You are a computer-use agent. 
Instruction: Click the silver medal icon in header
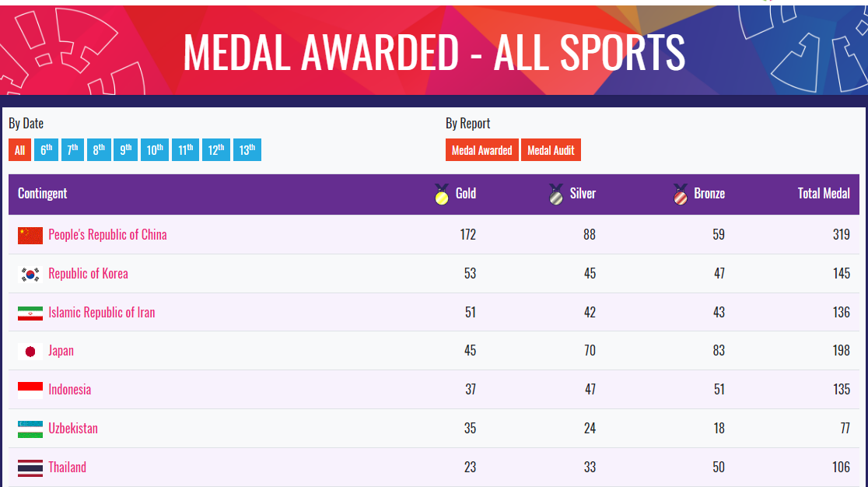pos(556,194)
